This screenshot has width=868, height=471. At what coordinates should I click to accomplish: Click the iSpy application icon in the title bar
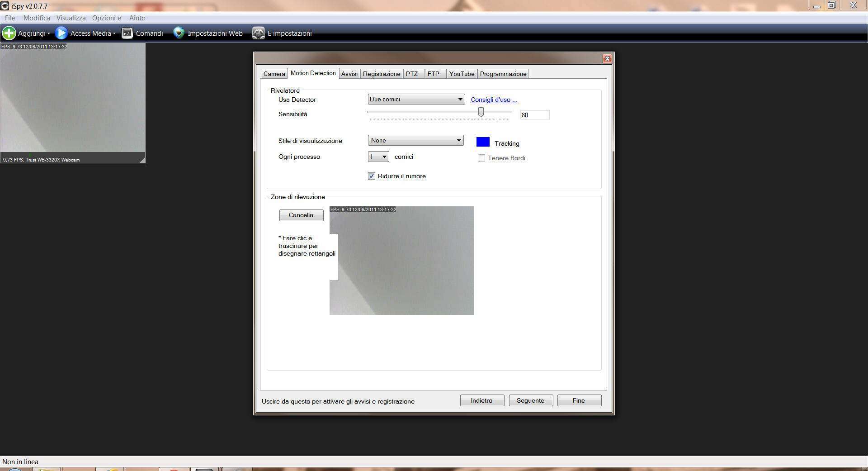click(x=5, y=6)
